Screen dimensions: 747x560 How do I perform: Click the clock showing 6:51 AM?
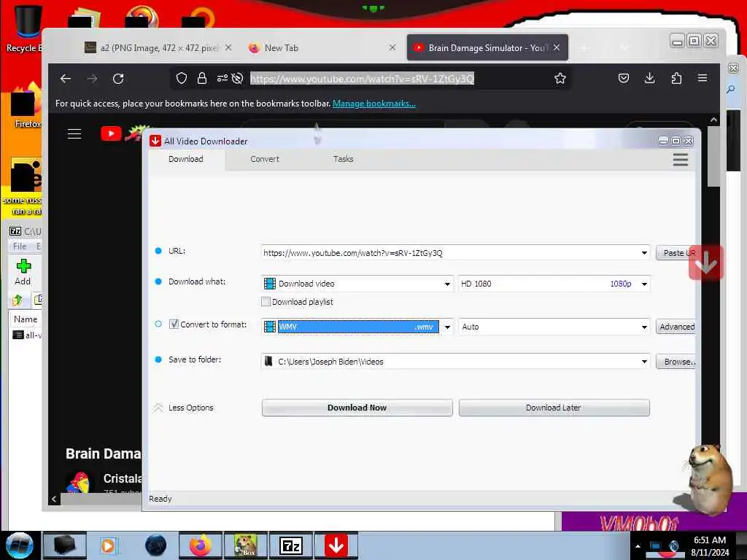(710, 540)
